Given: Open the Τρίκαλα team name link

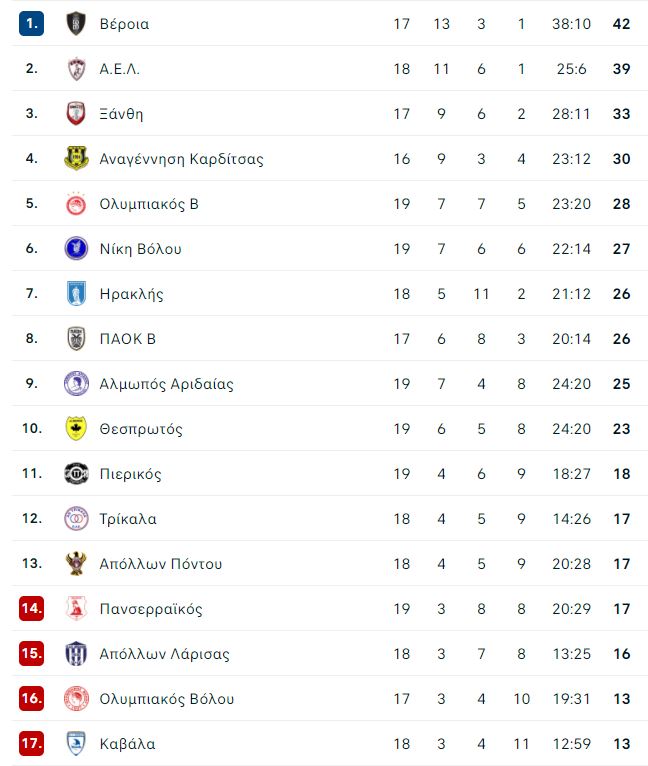Looking at the screenshot, I should [128, 519].
